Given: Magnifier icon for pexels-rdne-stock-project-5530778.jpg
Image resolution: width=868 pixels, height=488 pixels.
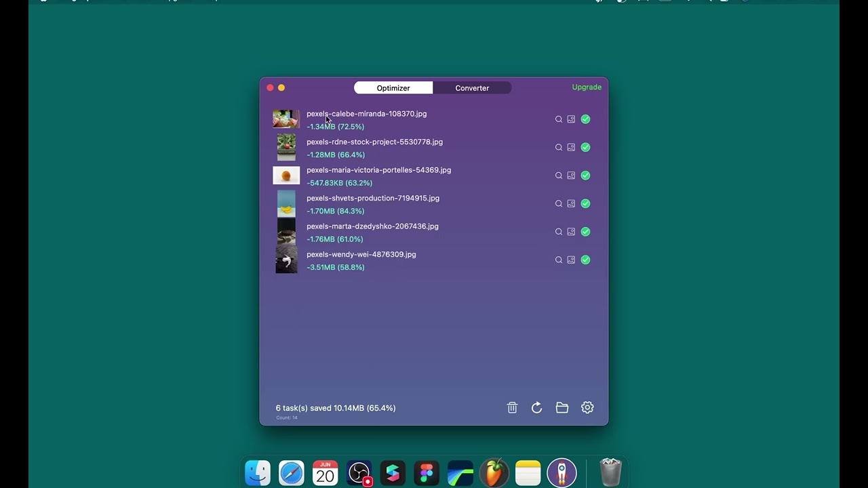Looking at the screenshot, I should [559, 147].
